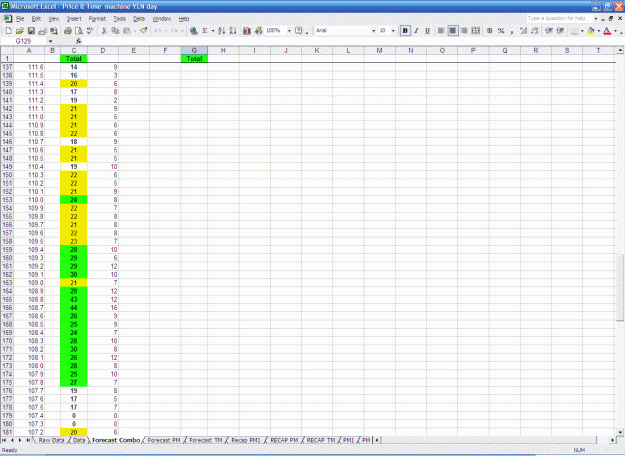Open the Data menu
Viewport: 625px width, 456px height.
[139, 19]
